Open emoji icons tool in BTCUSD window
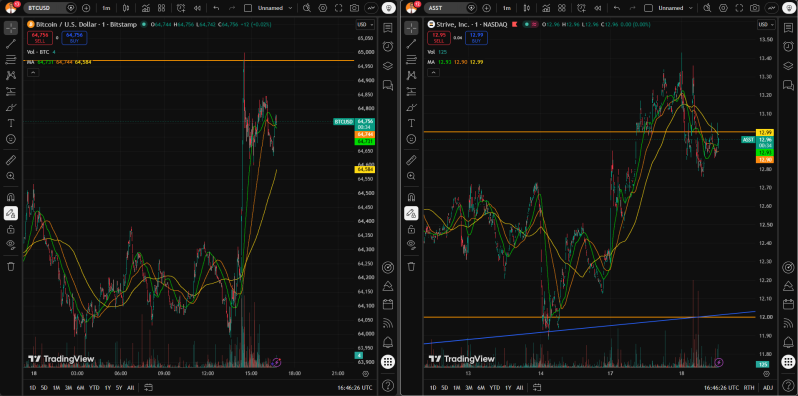Viewport: 798px width, 396px height. pos(11,139)
